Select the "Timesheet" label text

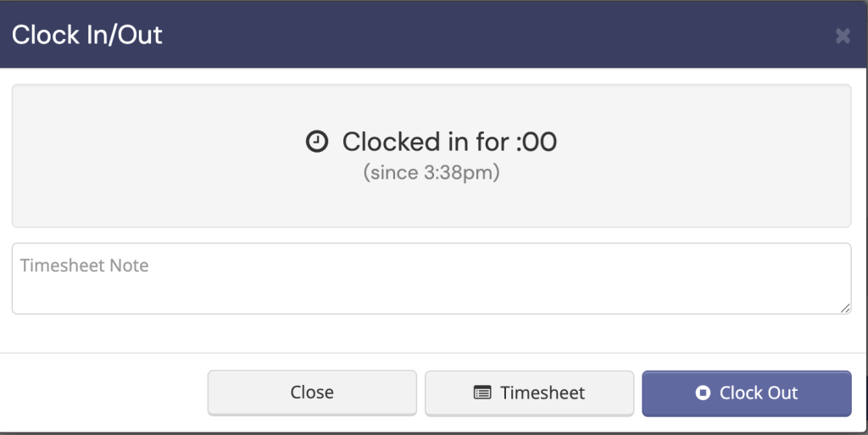point(542,393)
